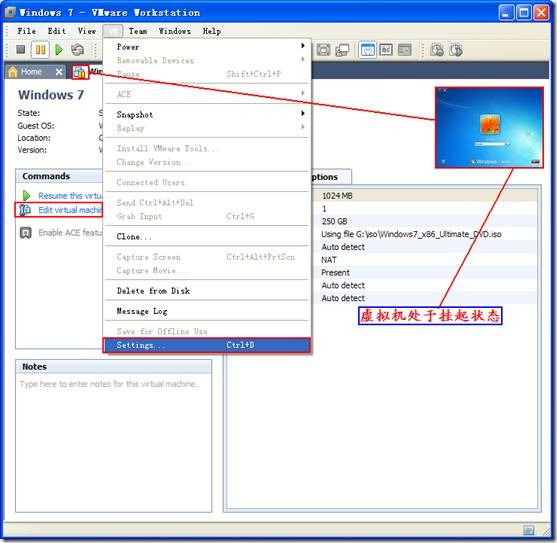Expand the Removable Devices submenu arrow

coord(303,59)
